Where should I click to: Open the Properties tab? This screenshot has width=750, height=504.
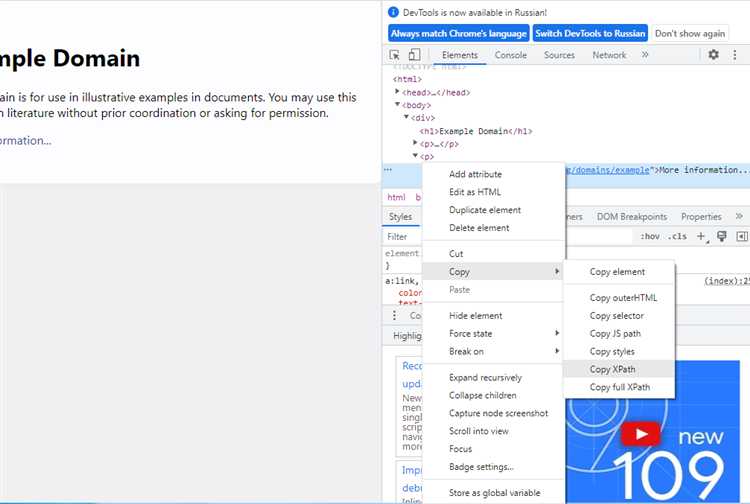[701, 217]
